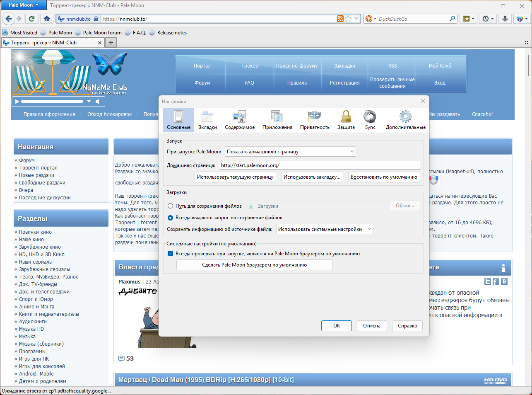Reload the current page
Image resolution: width=532 pixels, height=395 pixels.
(x=31, y=19)
